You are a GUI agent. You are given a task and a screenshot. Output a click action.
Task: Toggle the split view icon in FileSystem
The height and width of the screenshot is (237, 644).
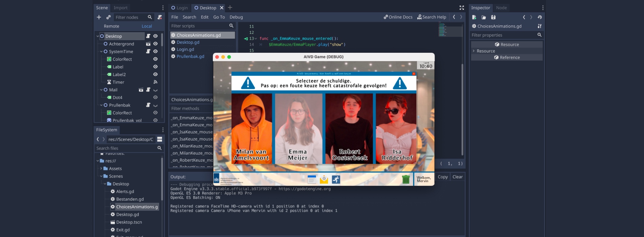[160, 139]
